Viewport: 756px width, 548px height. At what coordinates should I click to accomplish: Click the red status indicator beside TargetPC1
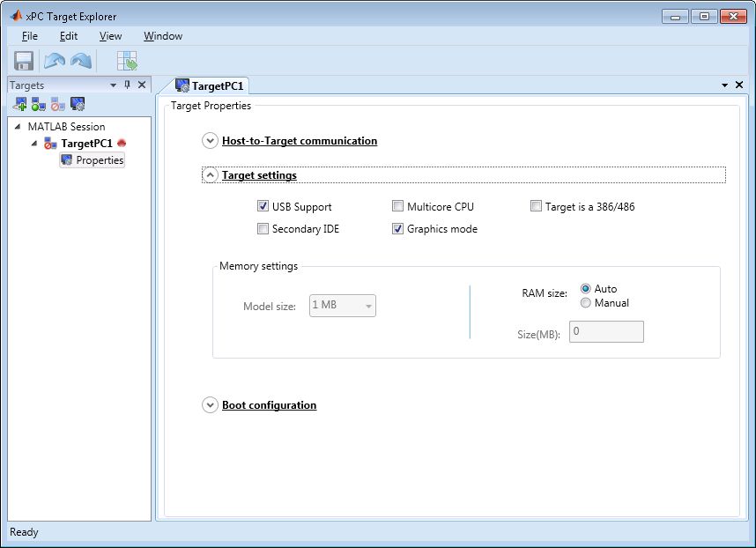click(x=122, y=143)
